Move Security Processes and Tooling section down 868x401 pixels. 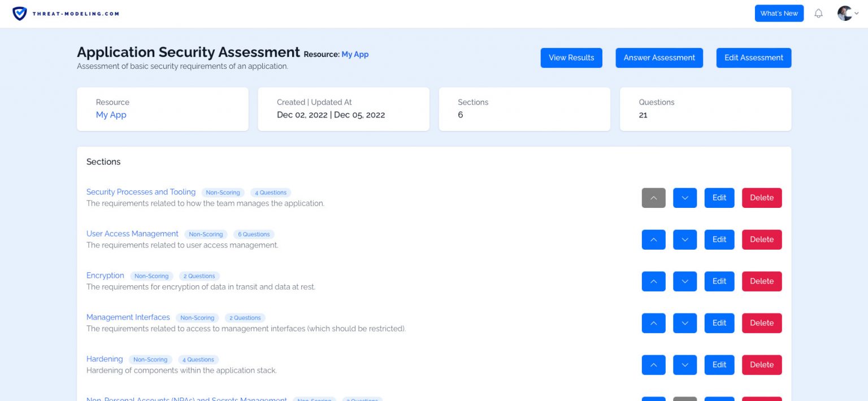(x=685, y=198)
